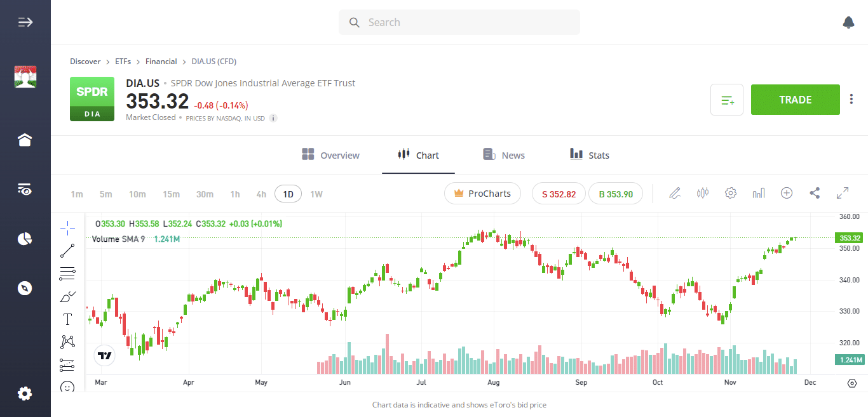868x417 pixels.
Task: Toggle candlestick chart type selector
Action: click(x=703, y=193)
